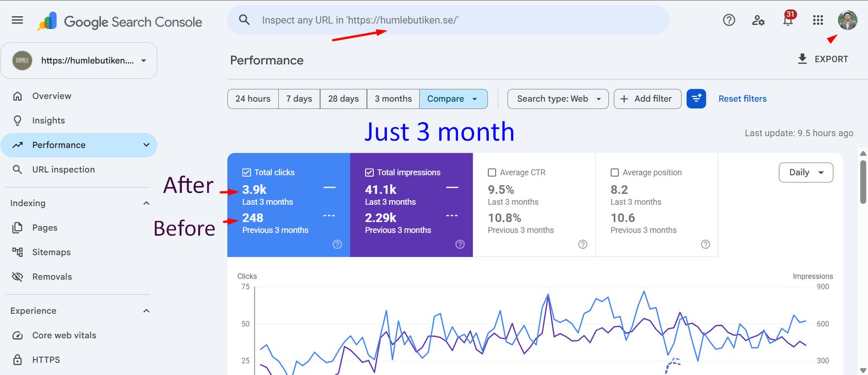Screen dimensions: 868x375
Task: Collapse the Experience section
Action: 146,311
